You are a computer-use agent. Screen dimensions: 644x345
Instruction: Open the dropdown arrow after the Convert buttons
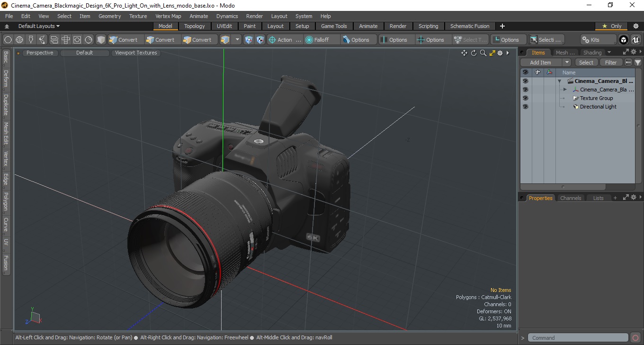click(x=237, y=40)
